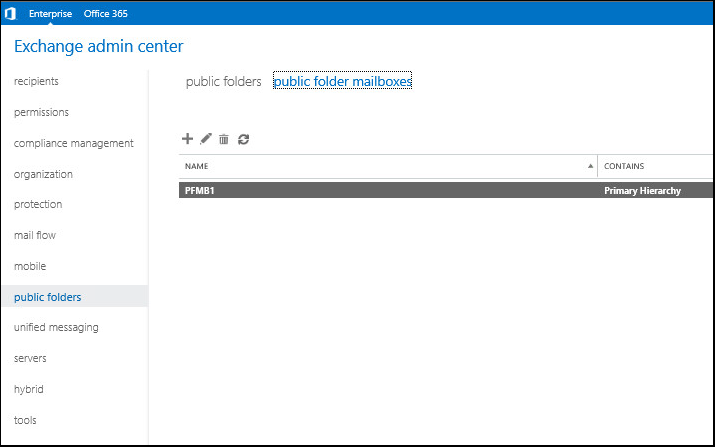This screenshot has height=447, width=715.
Task: Open servers section
Action: (30, 359)
